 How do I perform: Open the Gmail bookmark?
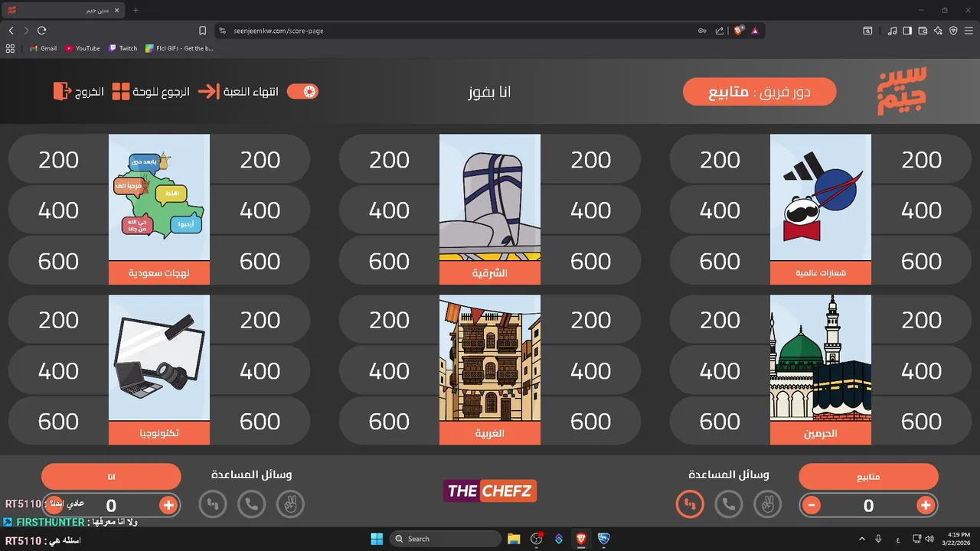43,48
